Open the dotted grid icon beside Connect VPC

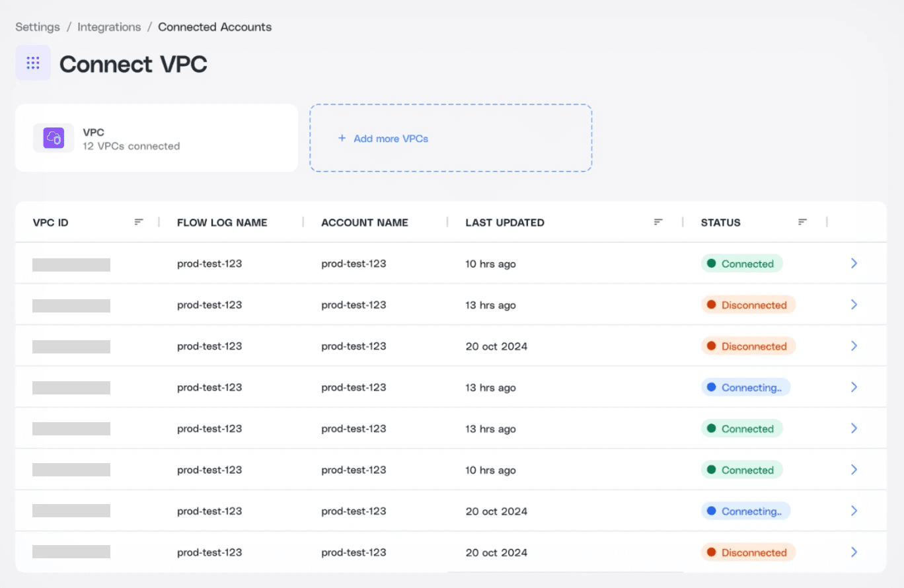click(33, 63)
